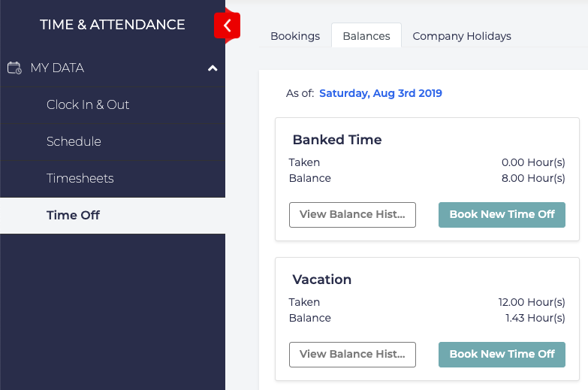Switch to the Bookings tab
This screenshot has width=588, height=390.
(295, 36)
